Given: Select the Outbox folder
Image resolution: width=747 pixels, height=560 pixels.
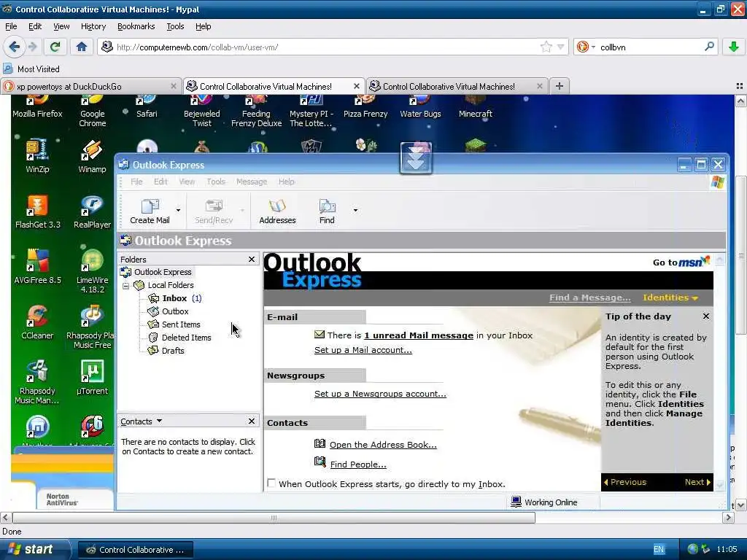Looking at the screenshot, I should click(x=169, y=311).
